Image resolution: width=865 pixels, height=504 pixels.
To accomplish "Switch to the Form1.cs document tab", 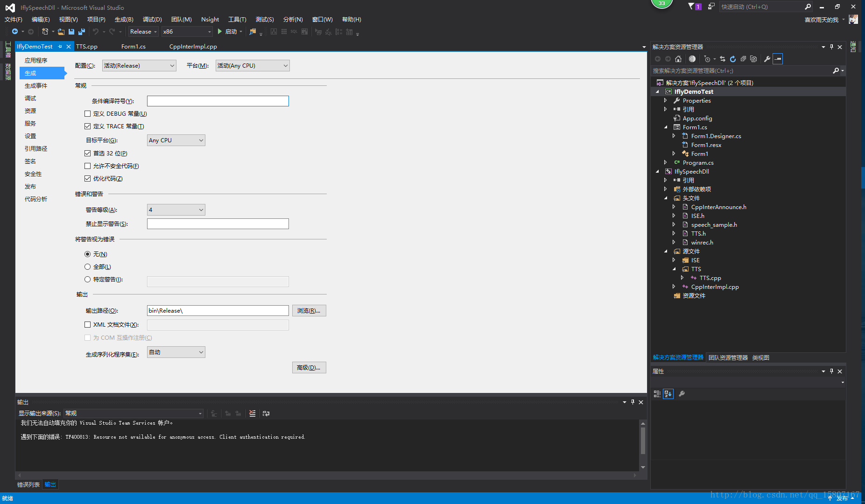I will pos(134,47).
